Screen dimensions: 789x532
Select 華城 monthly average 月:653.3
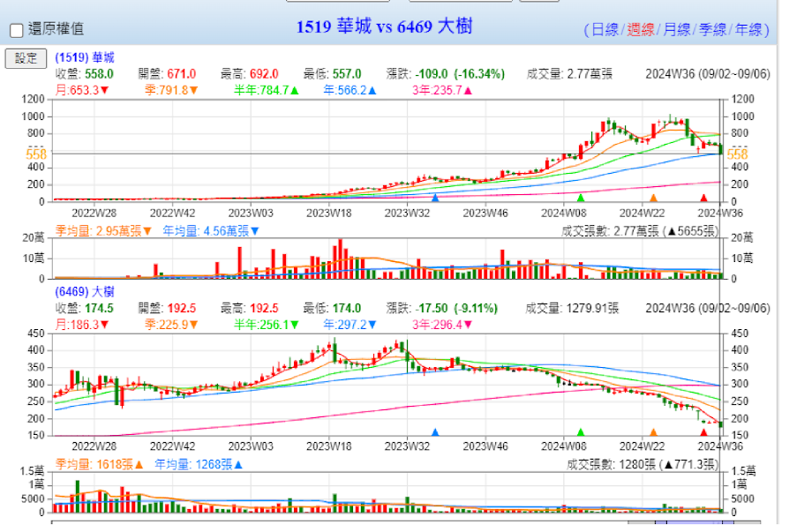coord(82,91)
